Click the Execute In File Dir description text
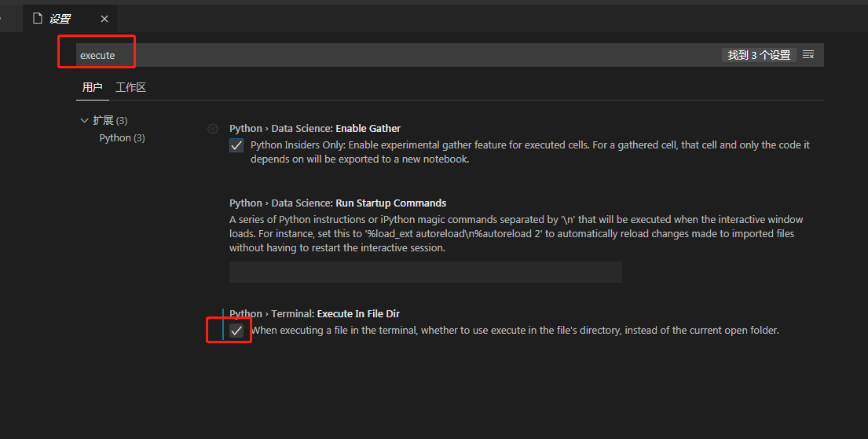Screen dimensions: 868x439 point(515,331)
